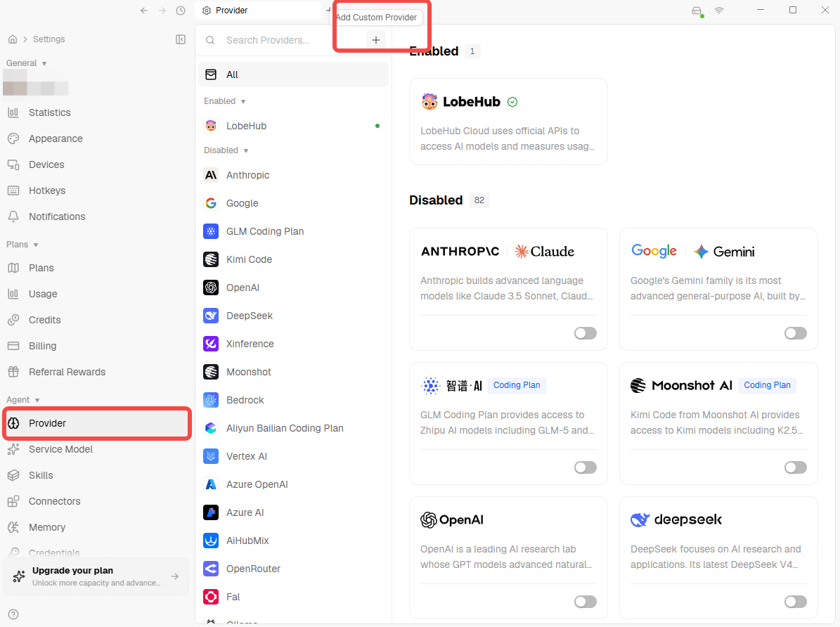840x627 pixels.
Task: Click the Azure OpenAI icon in list
Action: (x=211, y=484)
